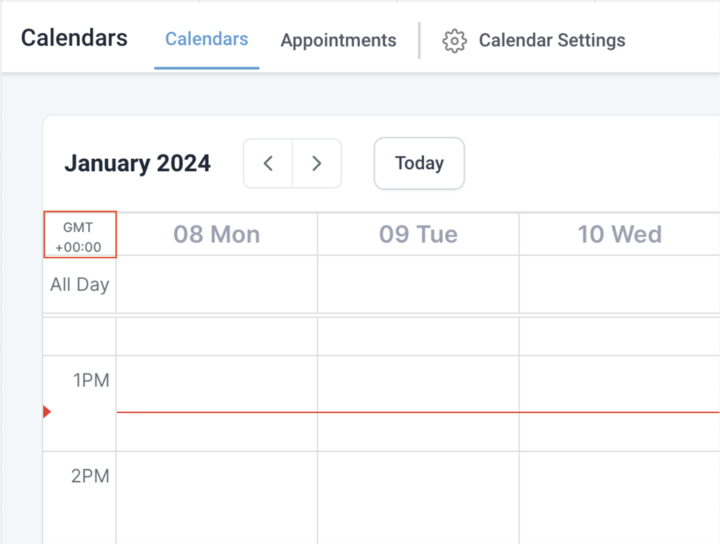Click the All Day slot for Tuesday
Screen dimensions: 720x544
418,285
